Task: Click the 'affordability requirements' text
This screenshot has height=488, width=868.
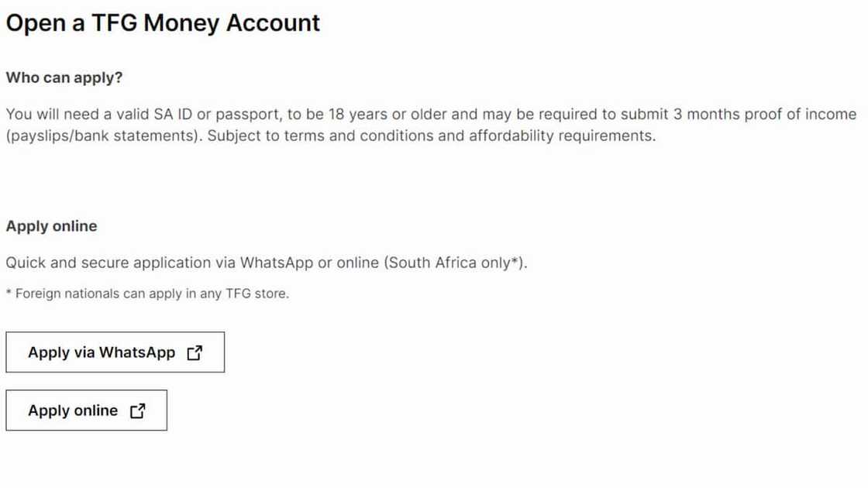Action: click(561, 136)
